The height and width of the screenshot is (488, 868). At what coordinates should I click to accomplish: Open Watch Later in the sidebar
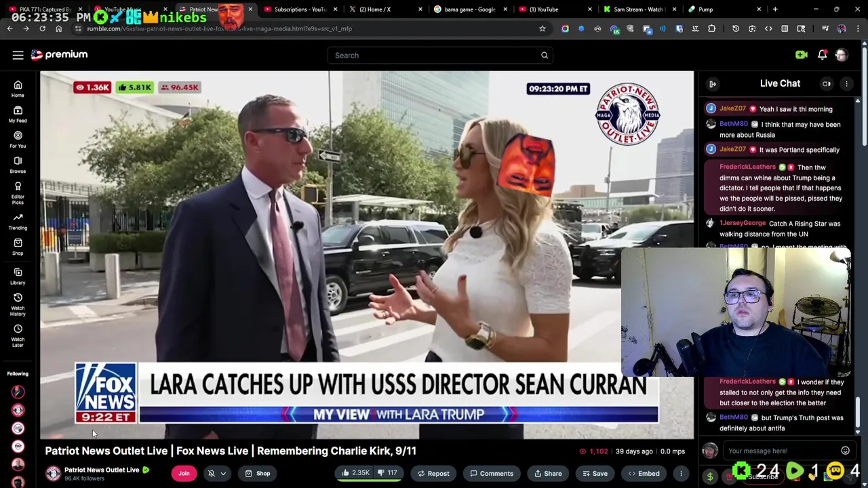click(18, 335)
